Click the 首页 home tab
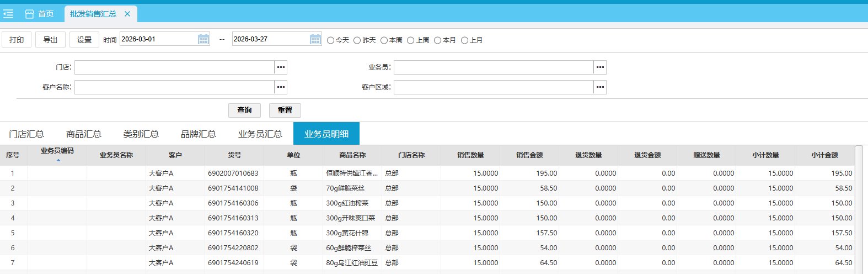The width and height of the screenshot is (868, 274). [x=40, y=14]
